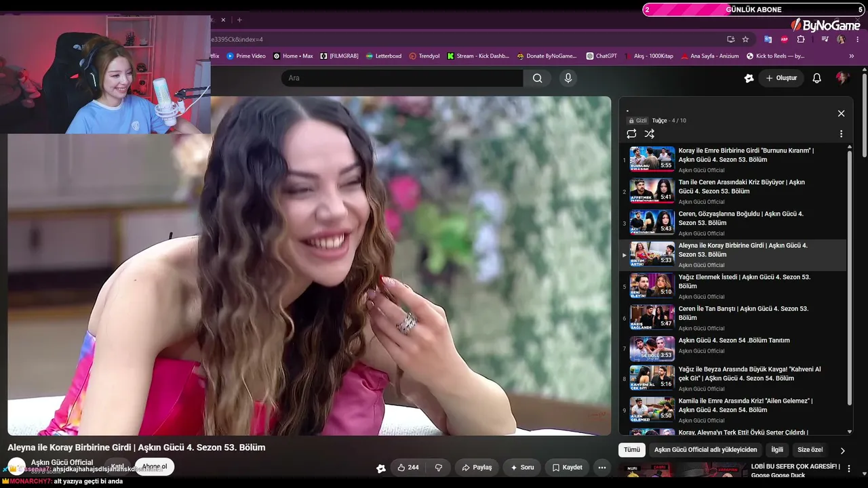Dislike the video

pyautogui.click(x=439, y=468)
